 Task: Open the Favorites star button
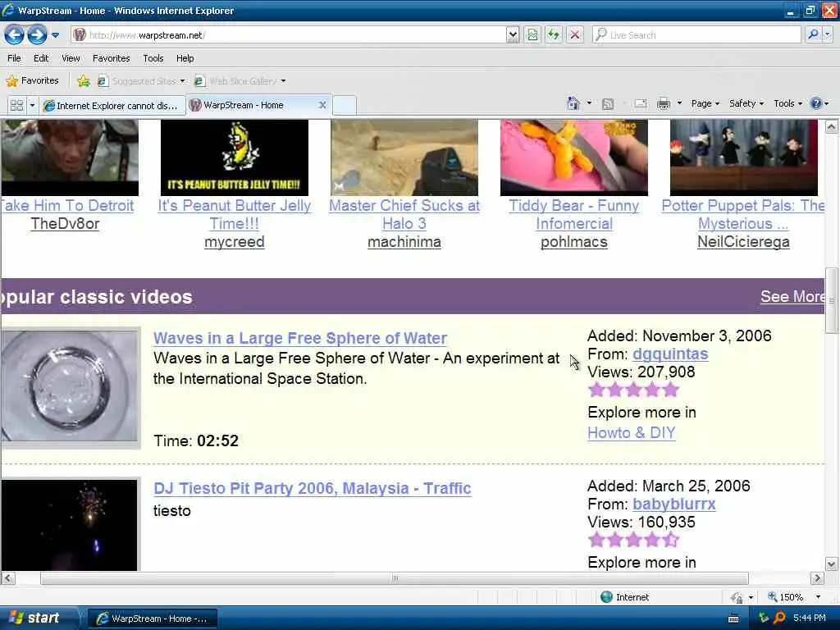(32, 81)
